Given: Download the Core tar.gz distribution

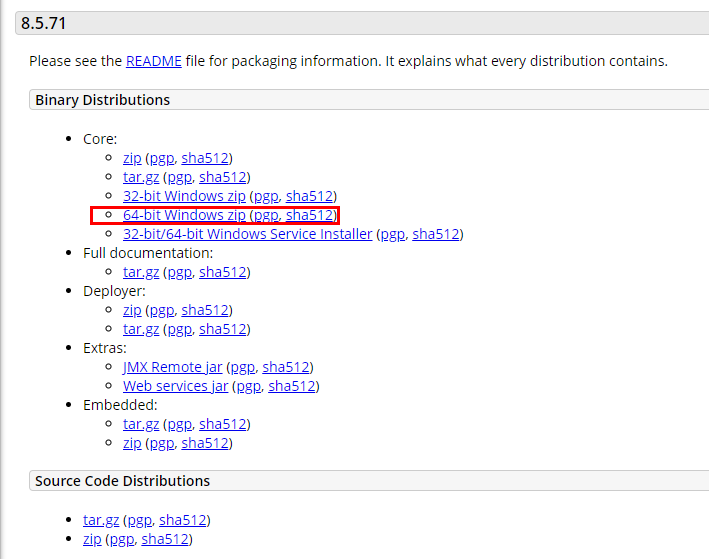Looking at the screenshot, I should tap(141, 177).
